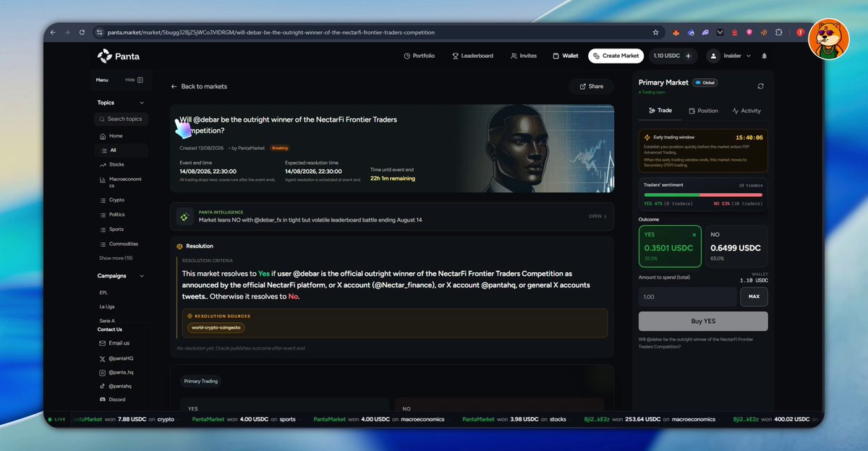This screenshot has height=451, width=868.
Task: Hide the sidebar menu
Action: click(135, 80)
